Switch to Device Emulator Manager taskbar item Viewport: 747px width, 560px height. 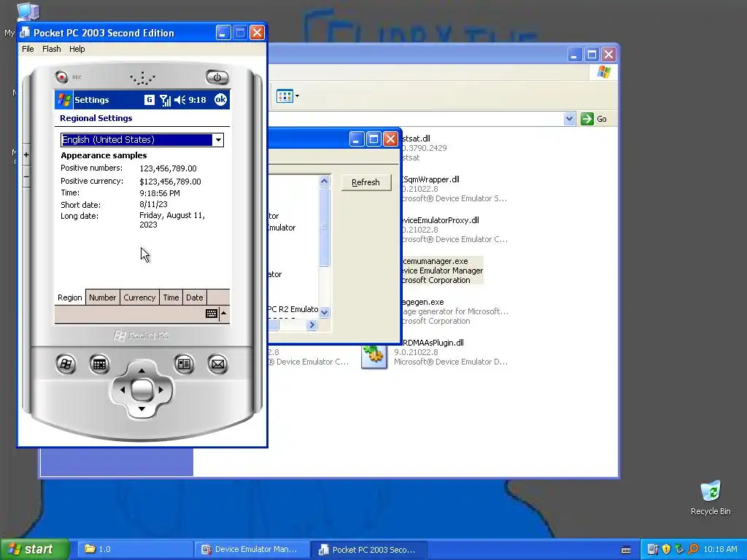coord(252,550)
